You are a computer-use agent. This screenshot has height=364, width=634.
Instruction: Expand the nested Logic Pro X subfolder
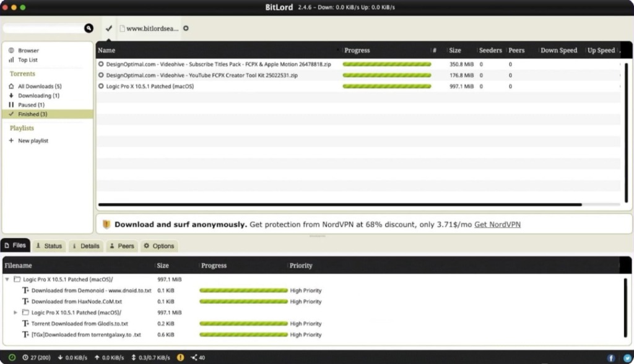coord(15,313)
